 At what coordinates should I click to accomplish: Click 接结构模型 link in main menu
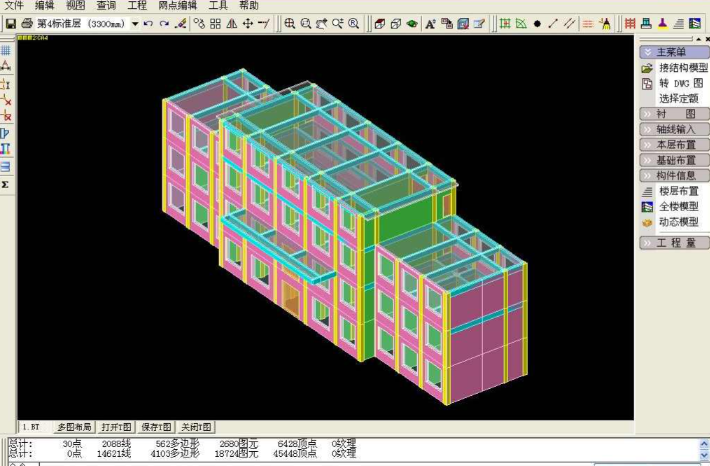click(x=682, y=68)
